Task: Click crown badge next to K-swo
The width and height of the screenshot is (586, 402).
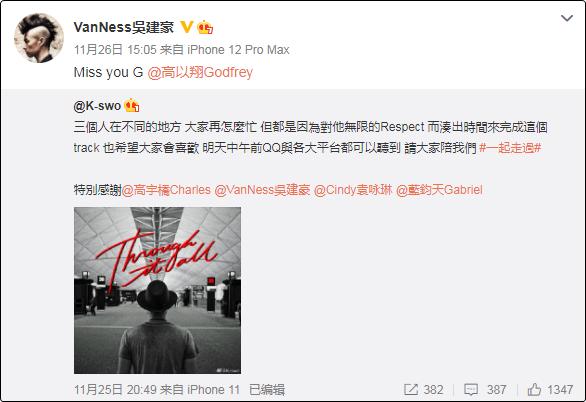Action: click(132, 105)
